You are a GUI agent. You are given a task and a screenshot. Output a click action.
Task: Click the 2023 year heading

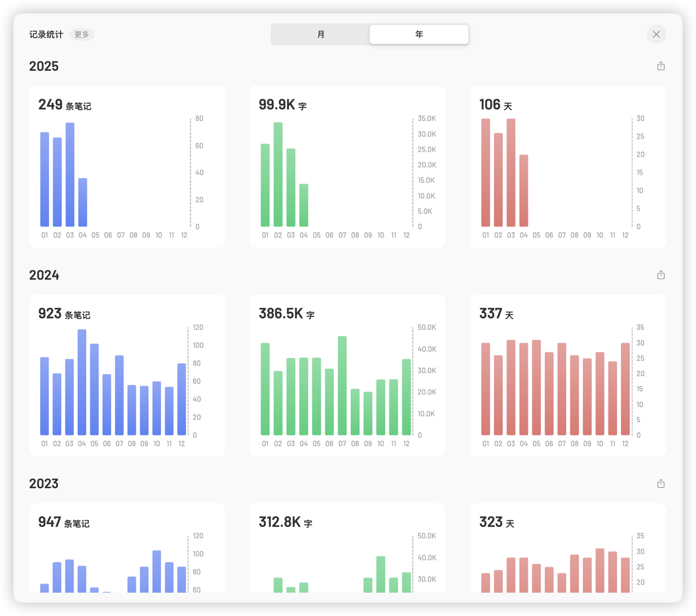pos(44,484)
